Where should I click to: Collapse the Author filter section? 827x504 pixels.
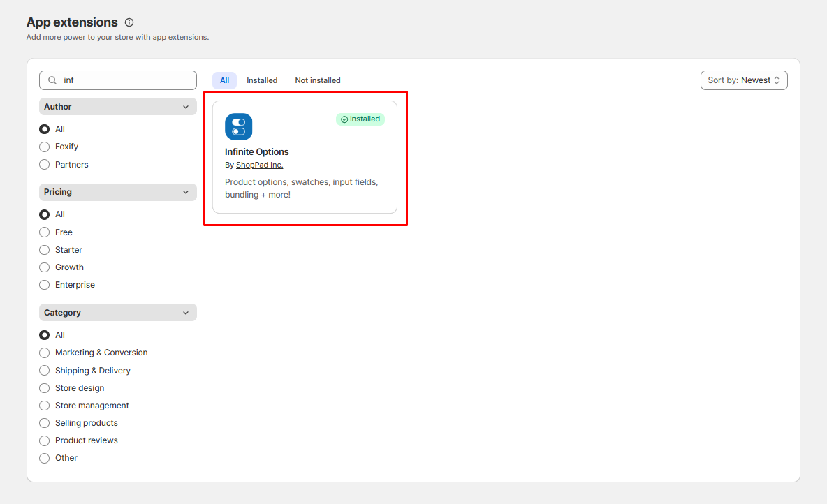186,107
